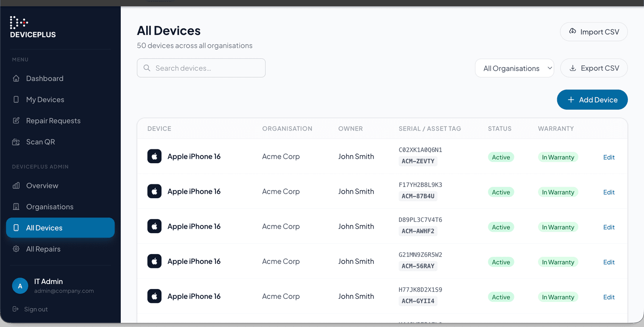644x327 pixels.
Task: Click the Sign out link
Action: (x=30, y=309)
